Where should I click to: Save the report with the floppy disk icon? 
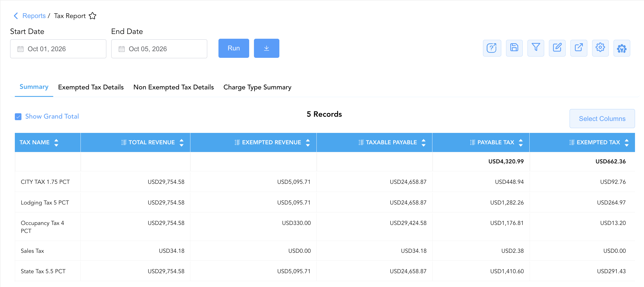tap(514, 48)
